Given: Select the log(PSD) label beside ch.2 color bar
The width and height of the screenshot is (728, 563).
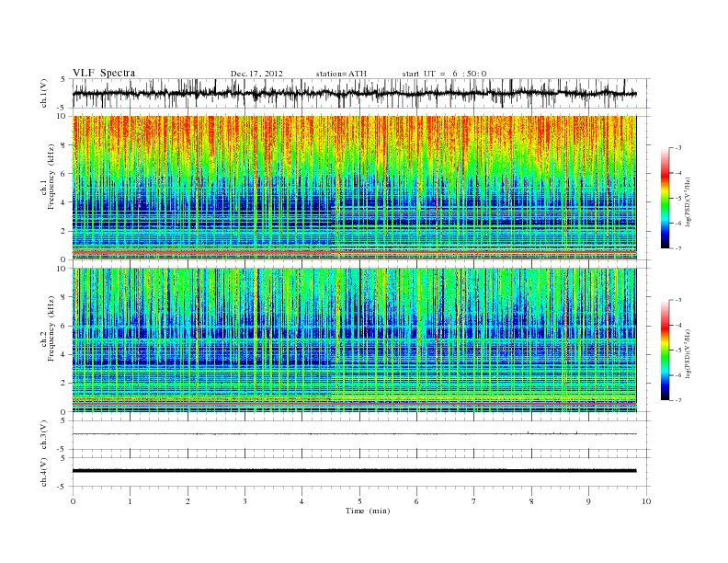Looking at the screenshot, I should tap(689, 352).
